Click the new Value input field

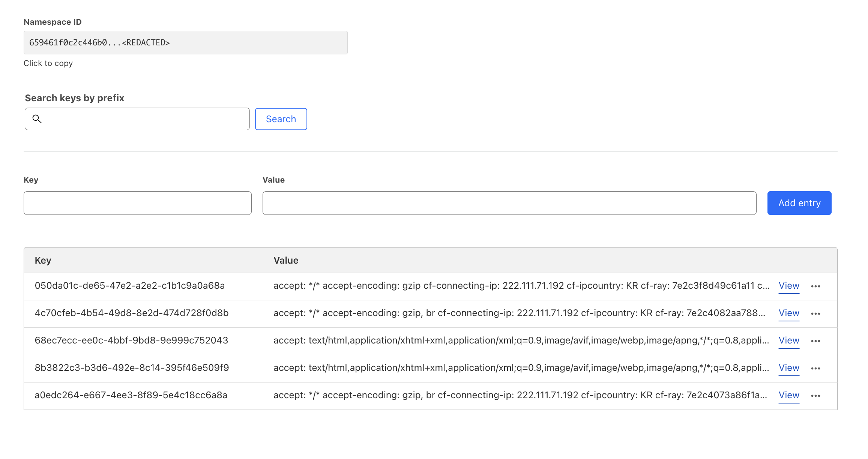(x=509, y=203)
